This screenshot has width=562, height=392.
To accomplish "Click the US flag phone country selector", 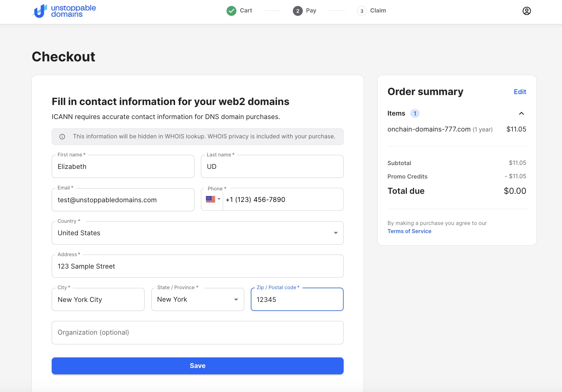I will coord(213,199).
